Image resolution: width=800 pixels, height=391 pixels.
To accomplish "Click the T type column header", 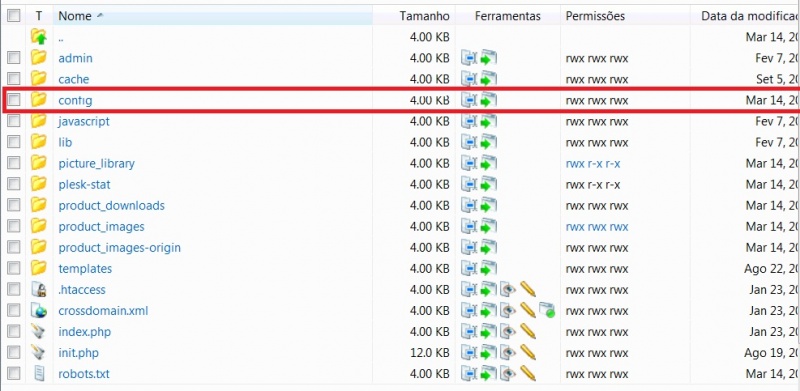I will [x=39, y=16].
